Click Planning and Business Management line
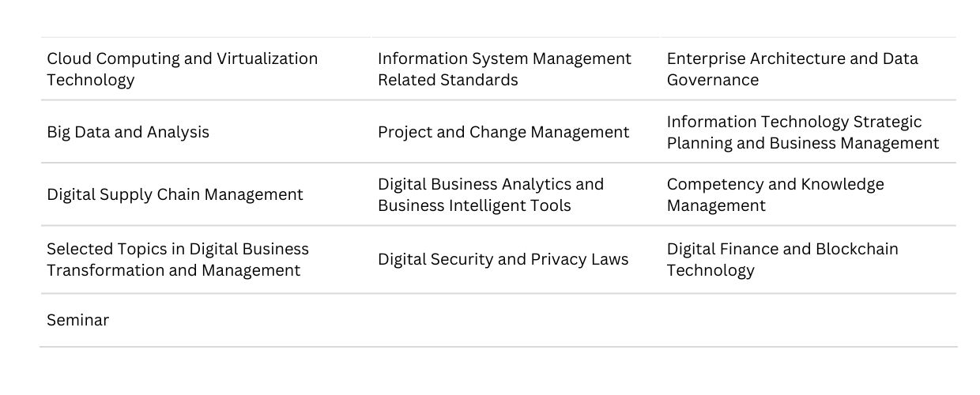 pos(803,143)
